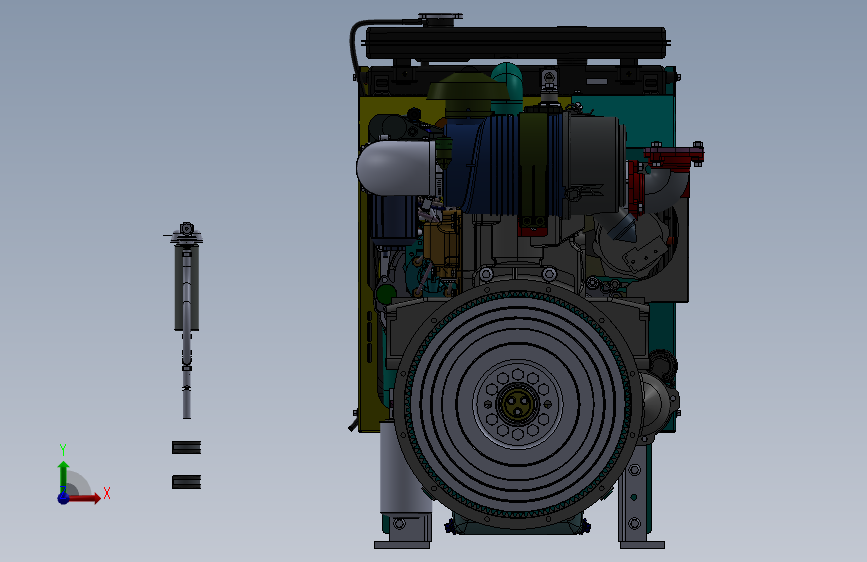
Task: Select the upper black block below the dipstick
Action: (x=186, y=447)
